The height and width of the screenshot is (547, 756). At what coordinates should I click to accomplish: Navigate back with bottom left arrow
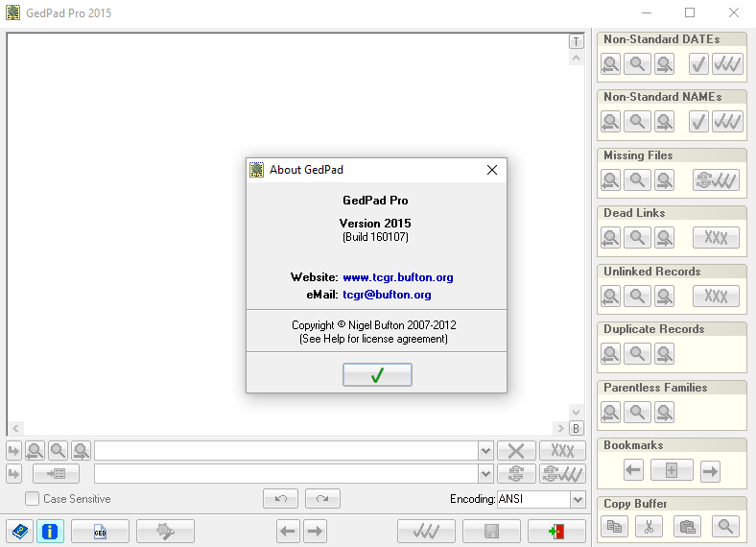point(288,532)
